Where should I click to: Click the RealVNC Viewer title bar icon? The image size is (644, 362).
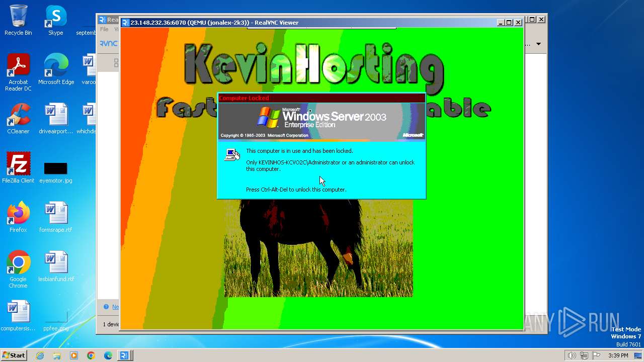point(125,23)
